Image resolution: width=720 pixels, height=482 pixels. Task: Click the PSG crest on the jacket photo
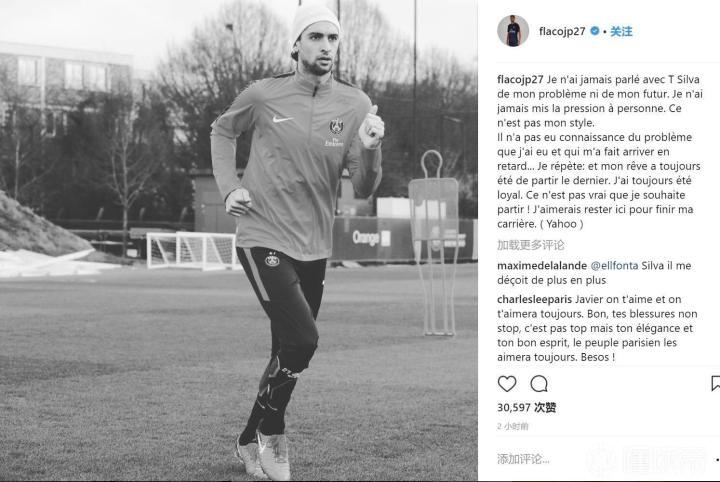click(x=336, y=126)
